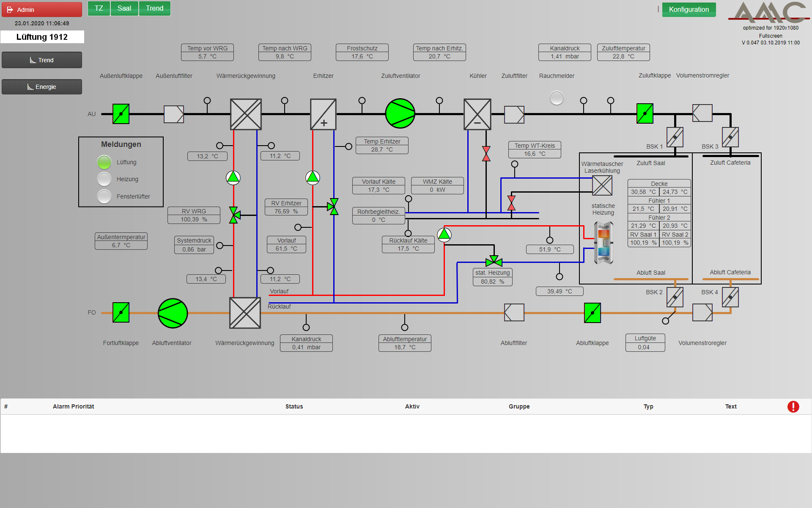Image resolution: width=812 pixels, height=508 pixels.
Task: Click the Abluftventilator fan symbol
Action: coord(173,313)
